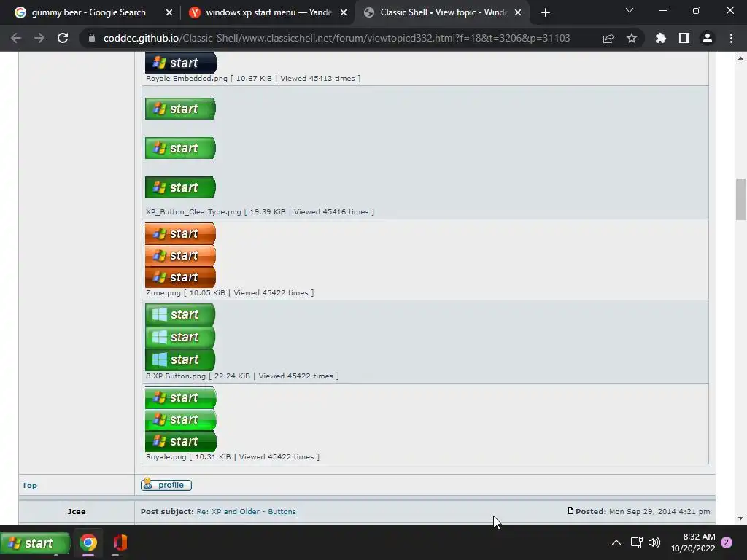The image size is (747, 560).
Task: Open a new browser tab
Action: 546,12
